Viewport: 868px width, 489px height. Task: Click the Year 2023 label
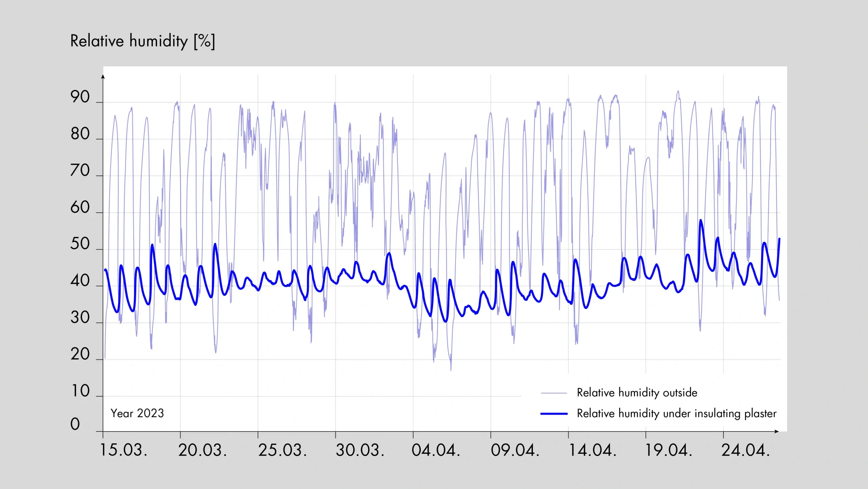point(137,413)
